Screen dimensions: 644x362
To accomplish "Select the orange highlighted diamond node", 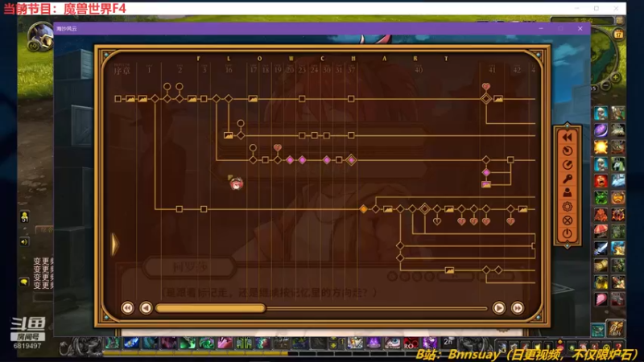I will point(364,209).
